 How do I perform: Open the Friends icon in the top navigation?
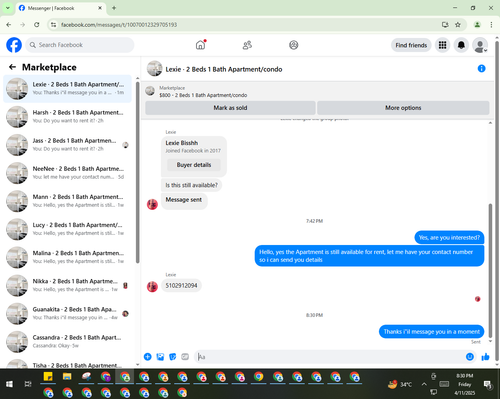(x=247, y=45)
